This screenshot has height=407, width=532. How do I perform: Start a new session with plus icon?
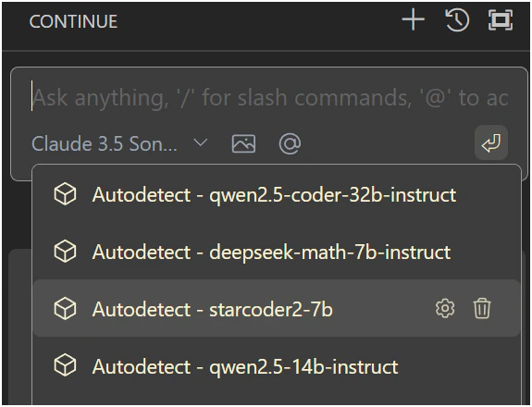(413, 19)
